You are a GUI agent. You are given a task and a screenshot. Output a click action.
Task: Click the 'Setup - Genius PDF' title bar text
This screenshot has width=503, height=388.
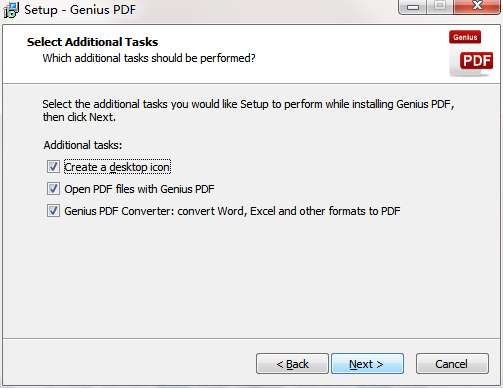pos(80,10)
